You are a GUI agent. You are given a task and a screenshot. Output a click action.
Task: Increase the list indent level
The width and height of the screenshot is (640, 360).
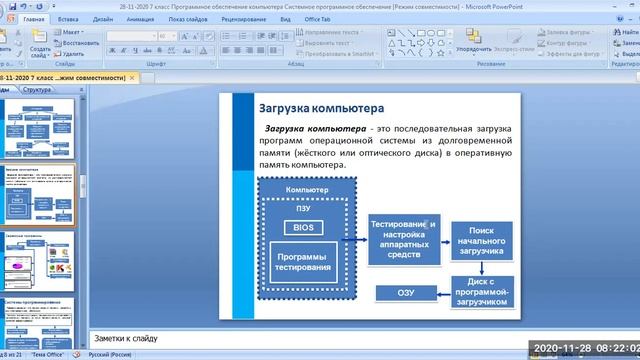[272, 36]
